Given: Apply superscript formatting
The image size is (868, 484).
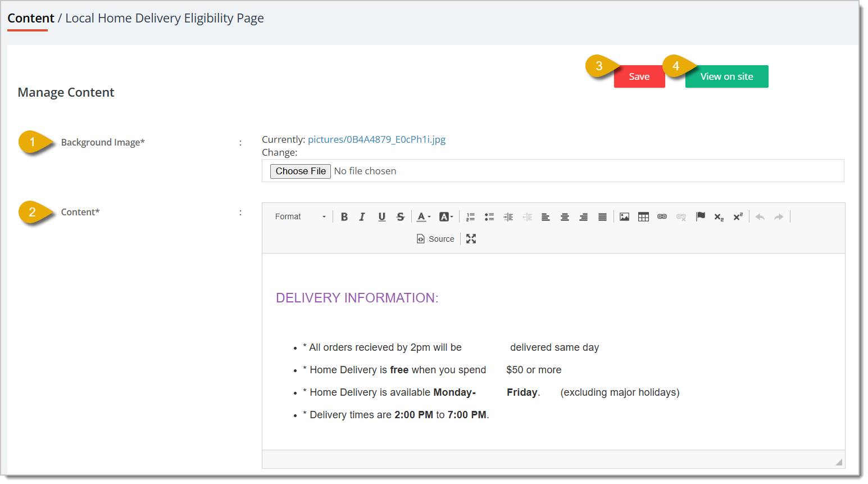Looking at the screenshot, I should (x=738, y=216).
